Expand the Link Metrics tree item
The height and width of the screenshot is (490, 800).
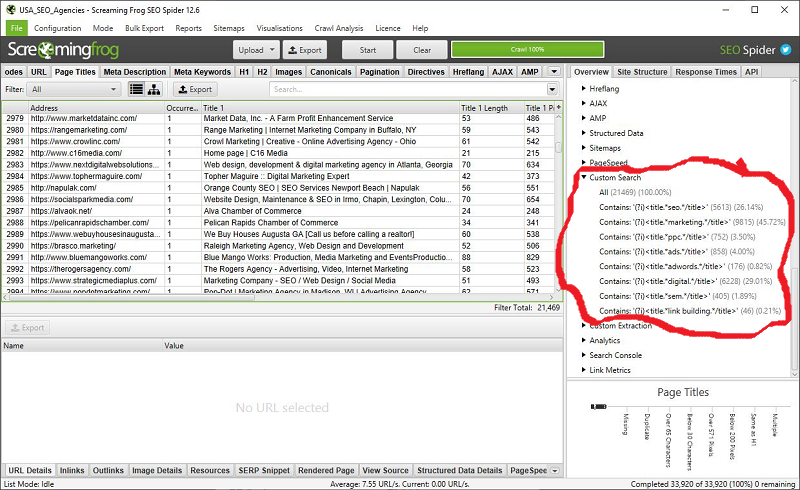click(584, 370)
